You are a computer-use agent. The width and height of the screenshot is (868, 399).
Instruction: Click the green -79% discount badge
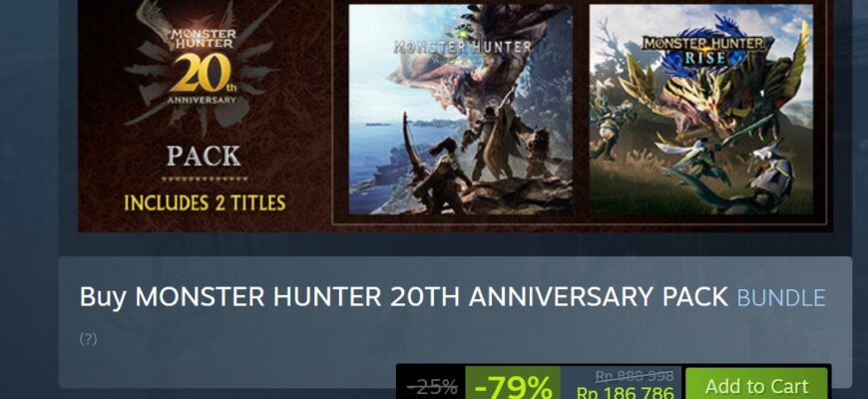pyautogui.click(x=513, y=383)
